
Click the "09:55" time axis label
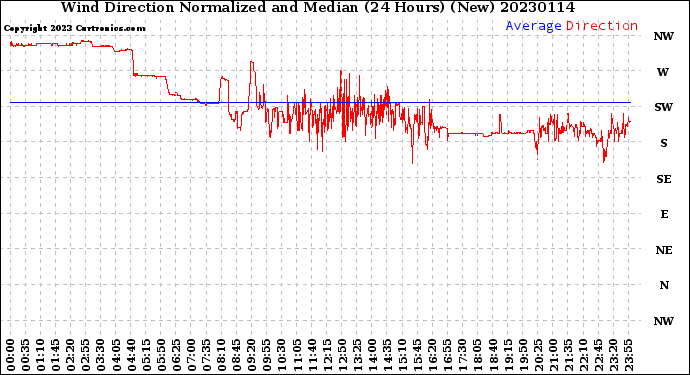pos(267,355)
